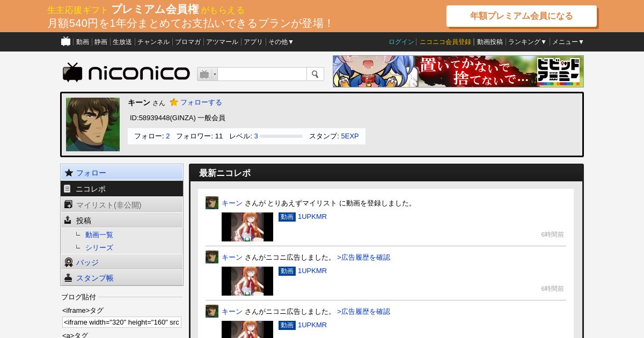Click the ログイン link

(x=401, y=42)
